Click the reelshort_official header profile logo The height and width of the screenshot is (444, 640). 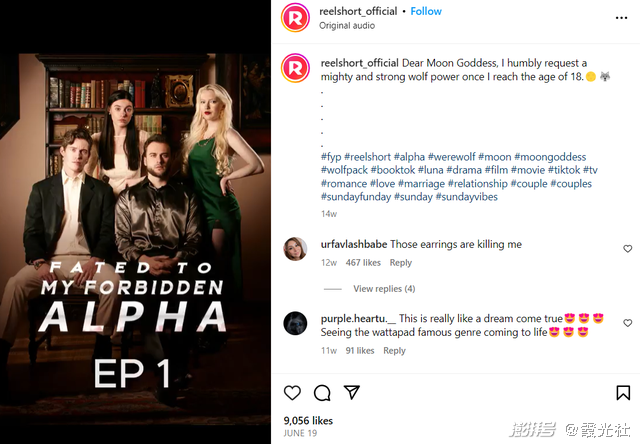click(x=295, y=18)
